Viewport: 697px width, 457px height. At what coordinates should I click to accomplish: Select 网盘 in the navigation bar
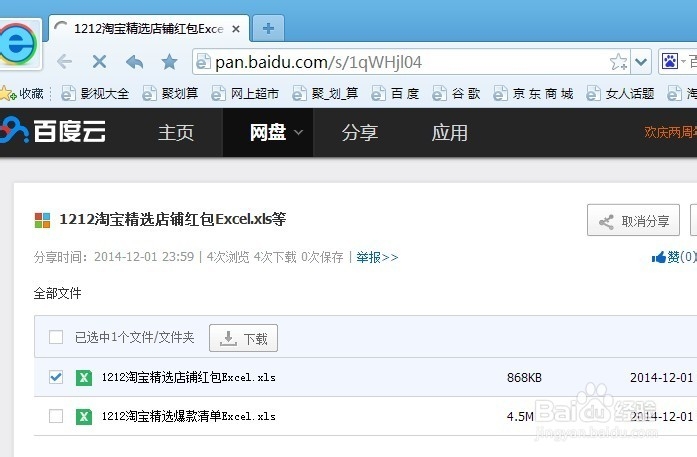click(x=268, y=132)
